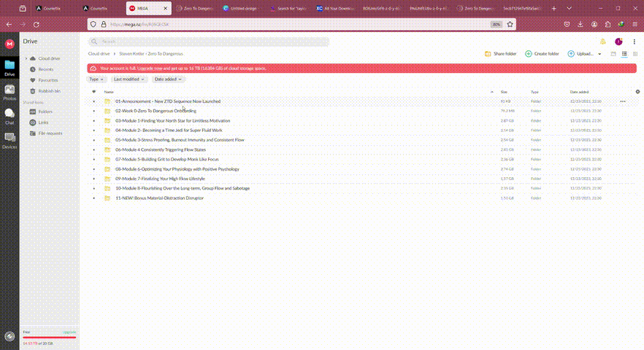Toggle favourite on 08-Module 6 folder

[x=94, y=169]
